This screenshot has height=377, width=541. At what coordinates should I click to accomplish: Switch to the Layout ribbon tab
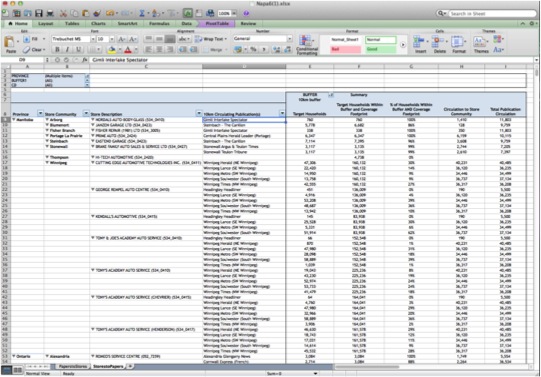point(46,23)
